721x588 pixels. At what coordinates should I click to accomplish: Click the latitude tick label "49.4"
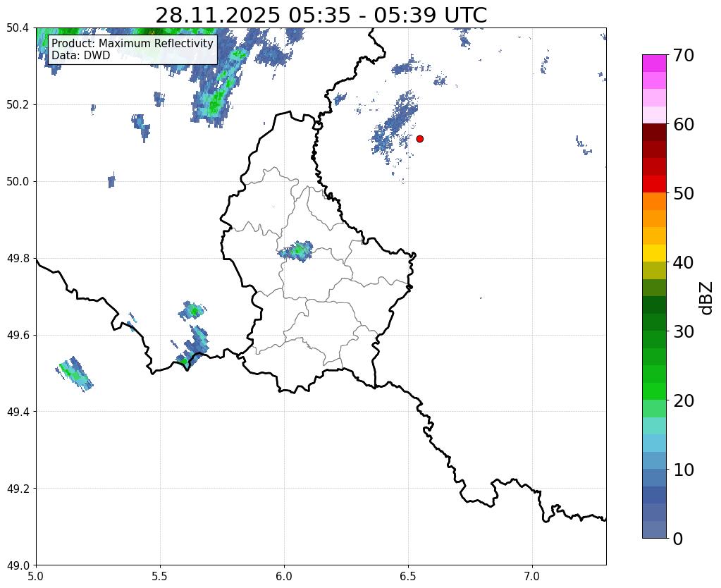click(18, 412)
